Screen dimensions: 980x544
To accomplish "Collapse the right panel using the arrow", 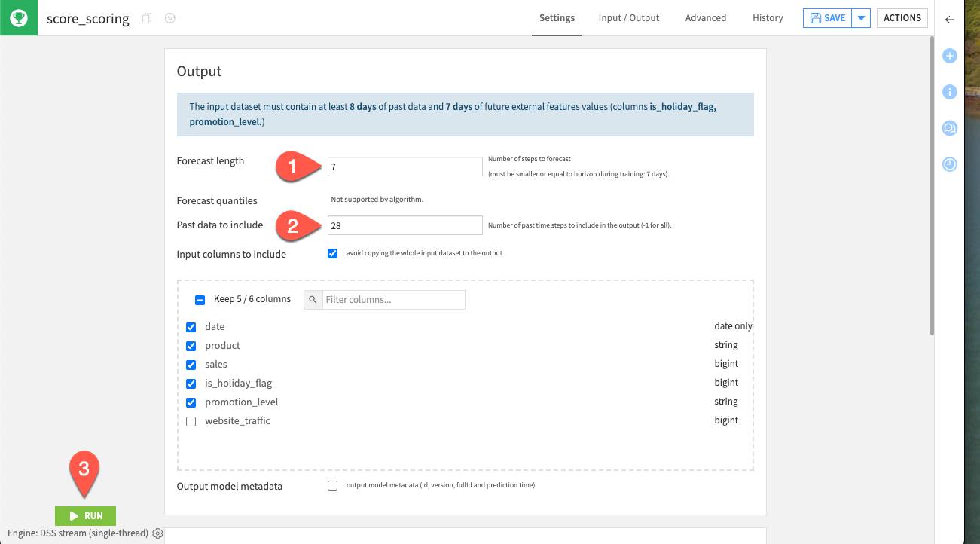I will pos(949,19).
